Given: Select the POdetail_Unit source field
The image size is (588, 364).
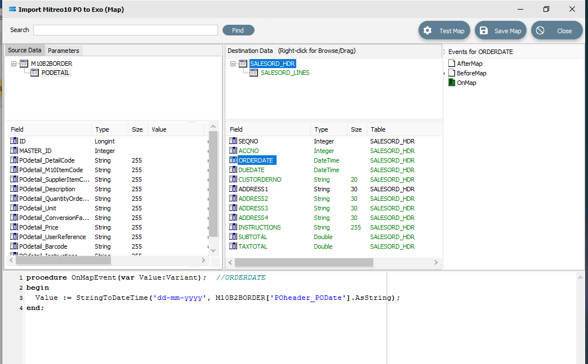Looking at the screenshot, I should 38,208.
